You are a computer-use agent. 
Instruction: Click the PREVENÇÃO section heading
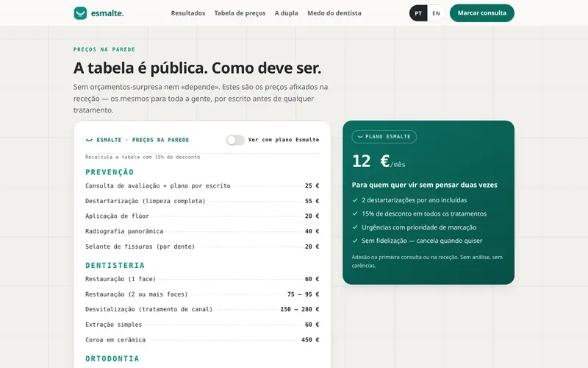[x=110, y=172]
